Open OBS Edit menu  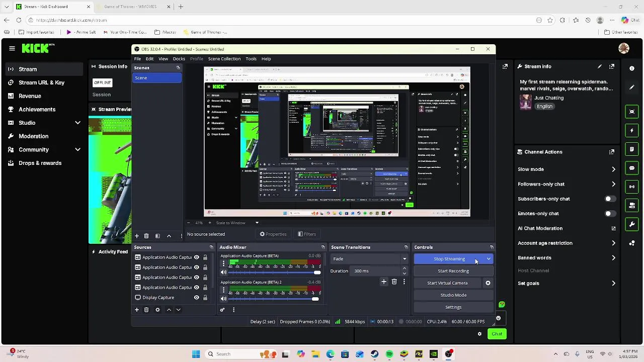click(x=149, y=59)
